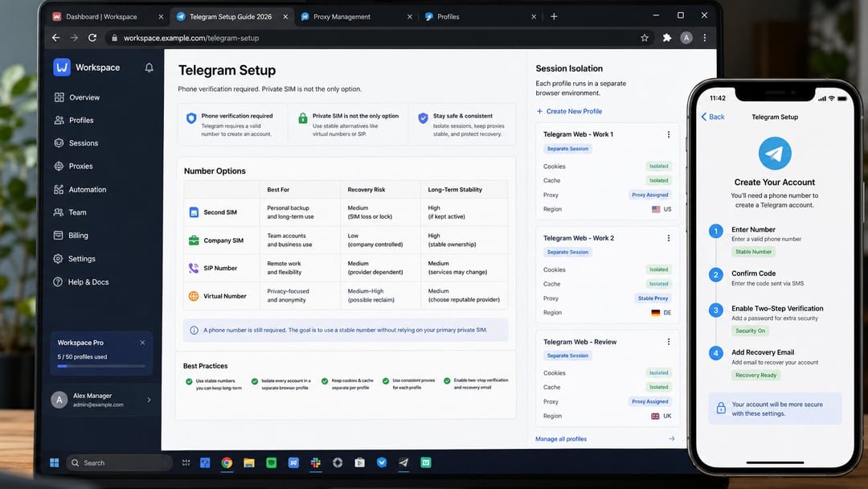Click Separate Session tag in Telegram Web - Review
Image resolution: width=868 pixels, height=489 pixels.
coord(567,355)
